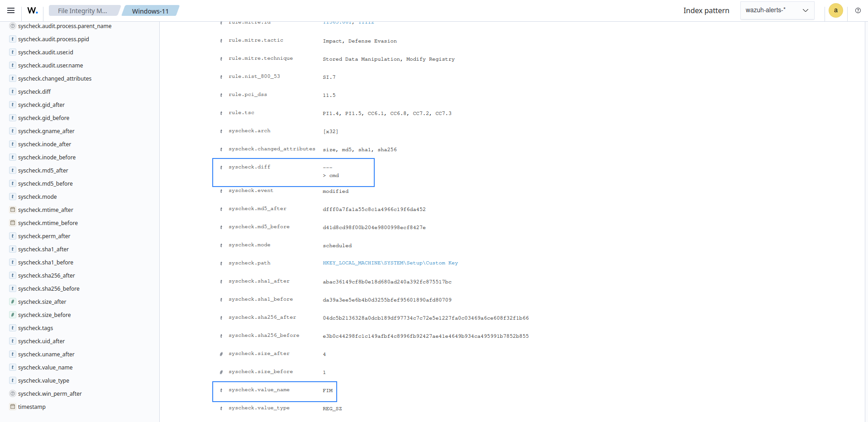The width and height of the screenshot is (868, 422).
Task: Open the help icon in header
Action: [x=858, y=10]
